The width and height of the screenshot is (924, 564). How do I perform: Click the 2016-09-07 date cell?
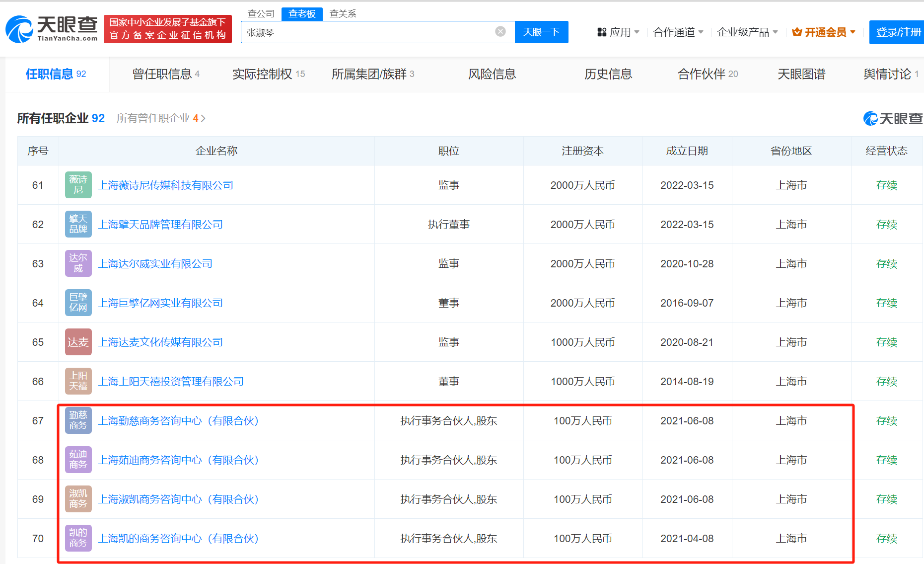(687, 303)
